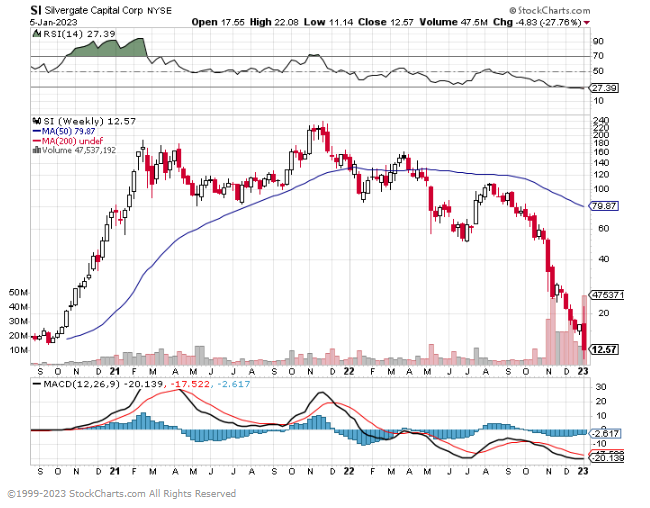Click the red down-arrow beside the Chg value
The height and width of the screenshot is (508, 650).
pyautogui.click(x=587, y=23)
